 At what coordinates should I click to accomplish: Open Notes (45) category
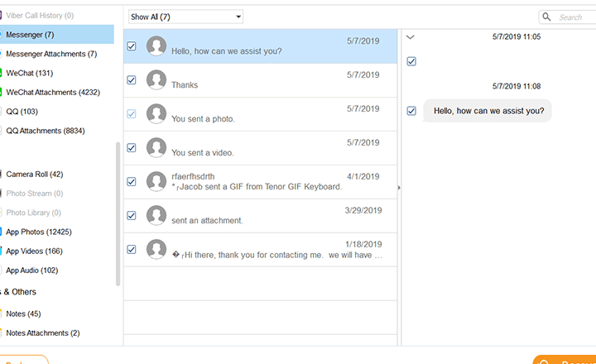23,314
